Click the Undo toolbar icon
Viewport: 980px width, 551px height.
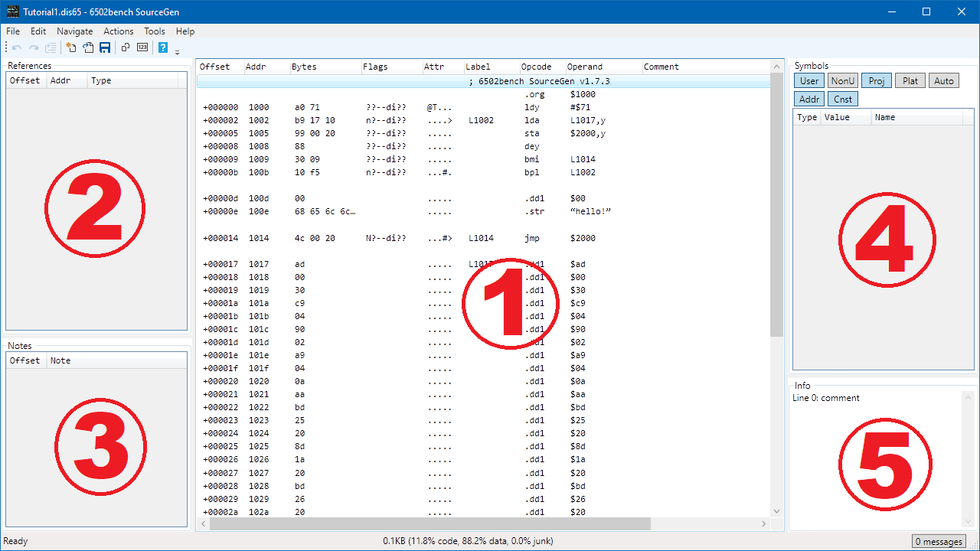click(x=17, y=47)
